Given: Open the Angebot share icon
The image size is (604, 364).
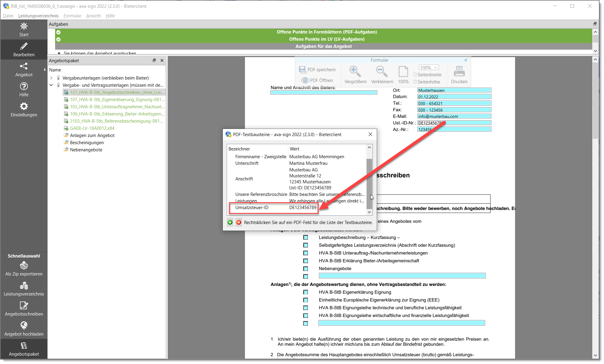Looking at the screenshot, I should click(x=24, y=66).
